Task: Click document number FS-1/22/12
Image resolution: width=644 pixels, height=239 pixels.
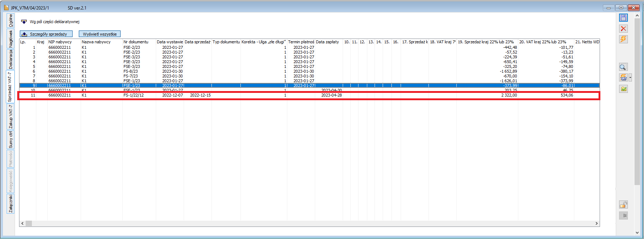Action: [x=133, y=95]
